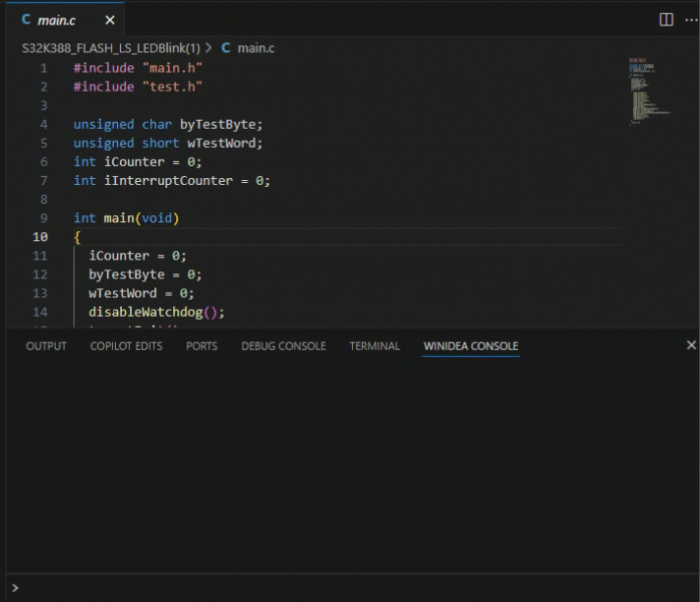Open the S32K388_FLASH_LS_LEDBlink(1) breadcrumb dropdown
The image size is (700, 602).
click(110, 47)
